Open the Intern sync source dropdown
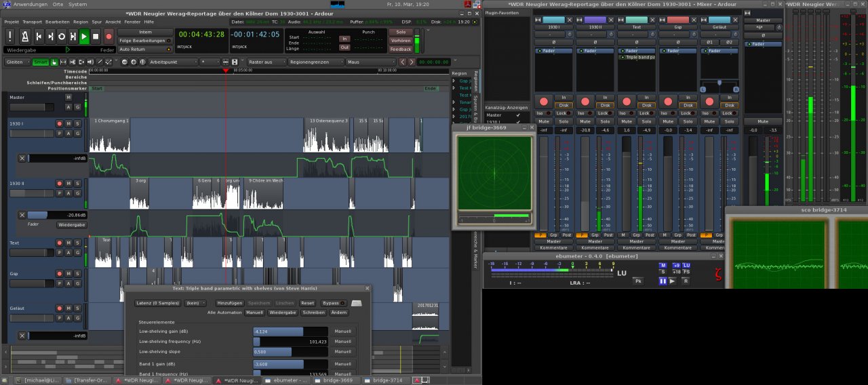 [x=145, y=32]
